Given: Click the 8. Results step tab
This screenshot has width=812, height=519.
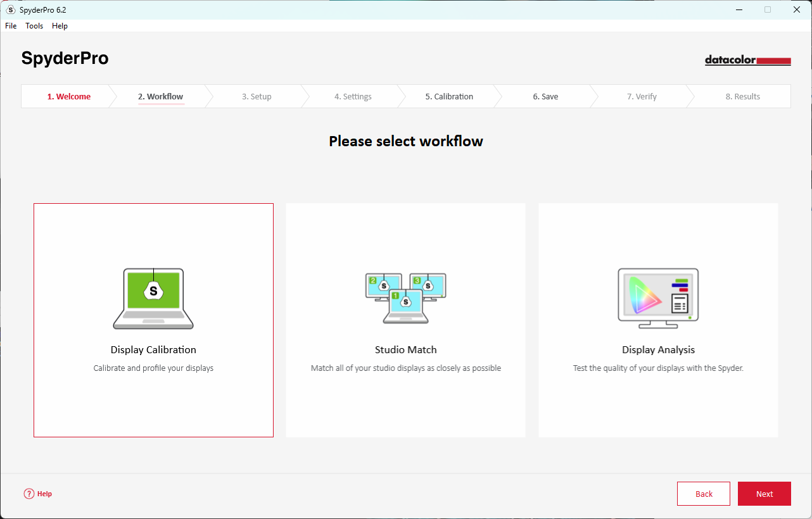Looking at the screenshot, I should 742,97.
